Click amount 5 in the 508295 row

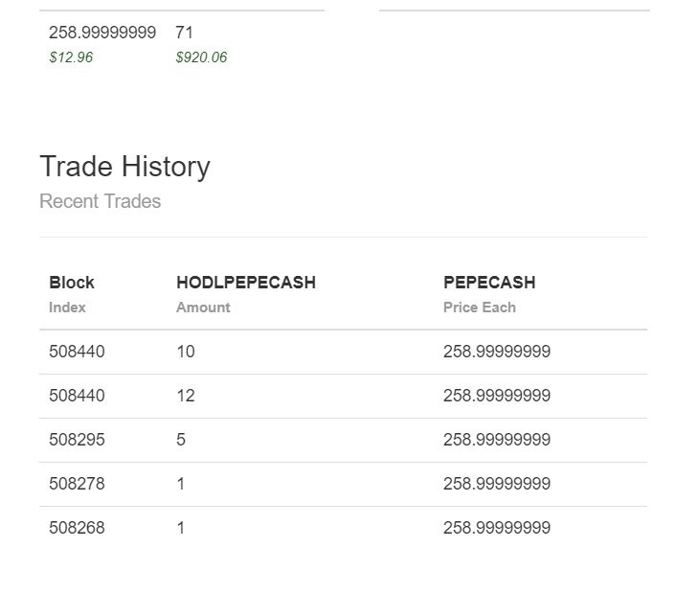pos(181,440)
